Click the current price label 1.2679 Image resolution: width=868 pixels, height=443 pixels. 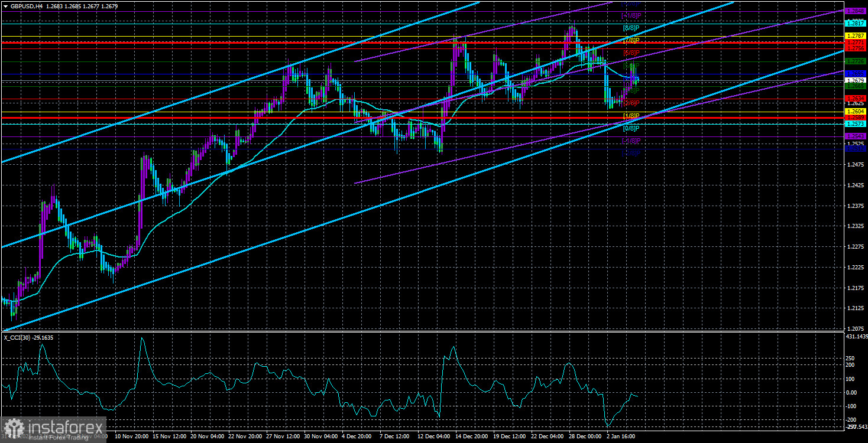856,80
